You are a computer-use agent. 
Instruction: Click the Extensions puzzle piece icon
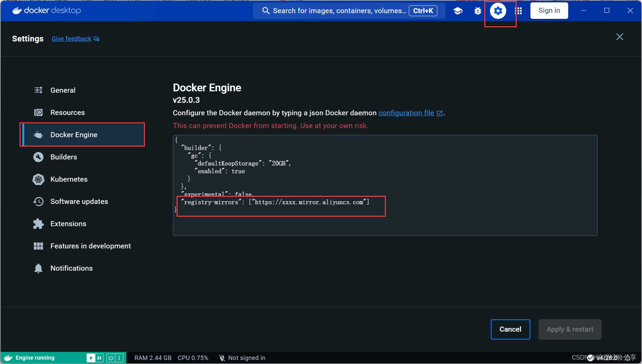pyautogui.click(x=38, y=224)
